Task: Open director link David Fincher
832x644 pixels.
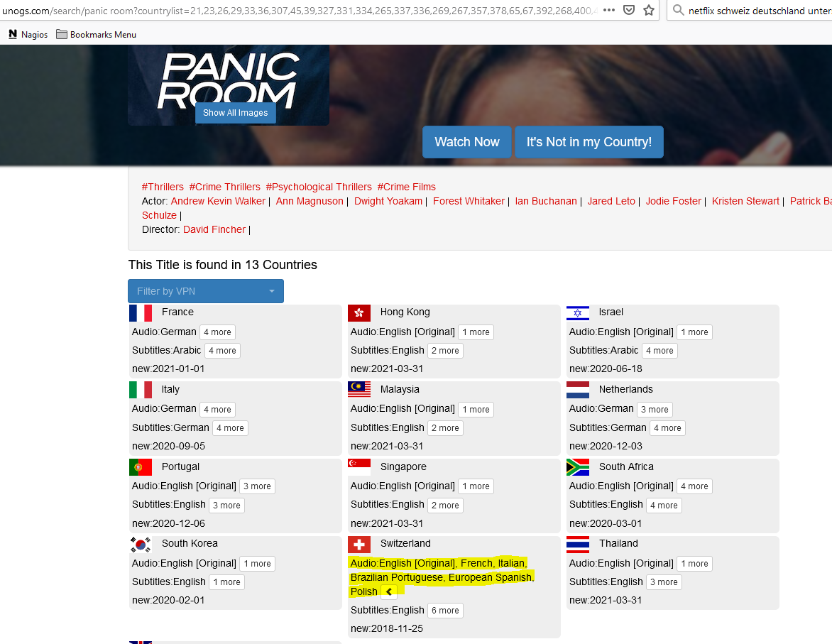Action: tap(214, 230)
